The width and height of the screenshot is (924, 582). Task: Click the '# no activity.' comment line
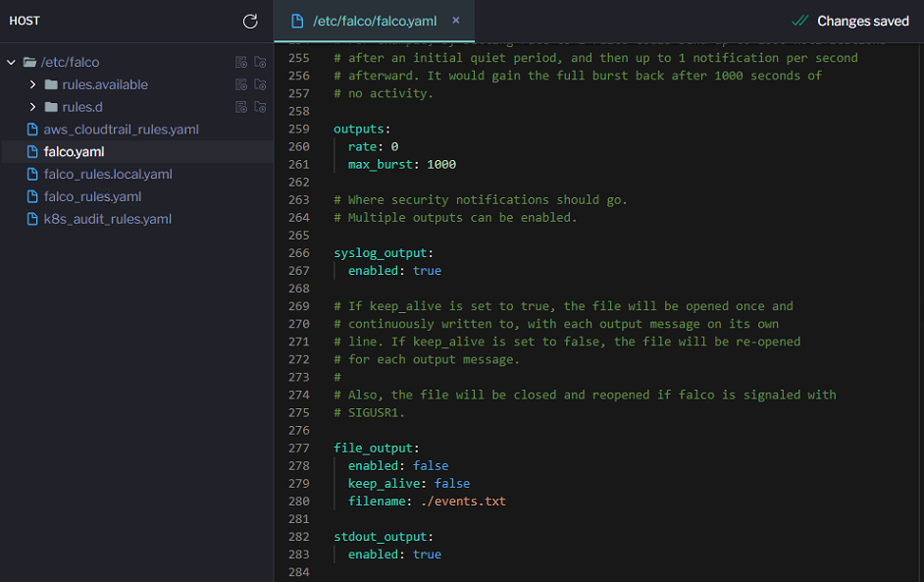click(x=384, y=94)
